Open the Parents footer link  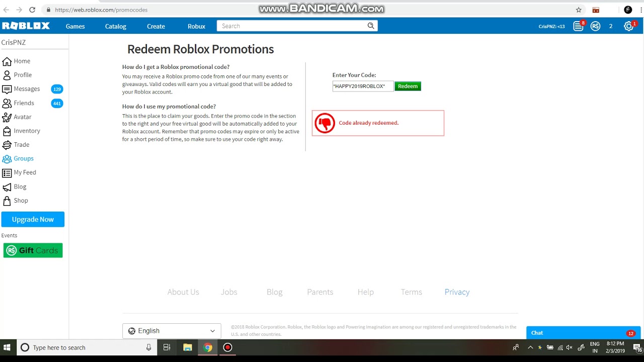point(320,292)
